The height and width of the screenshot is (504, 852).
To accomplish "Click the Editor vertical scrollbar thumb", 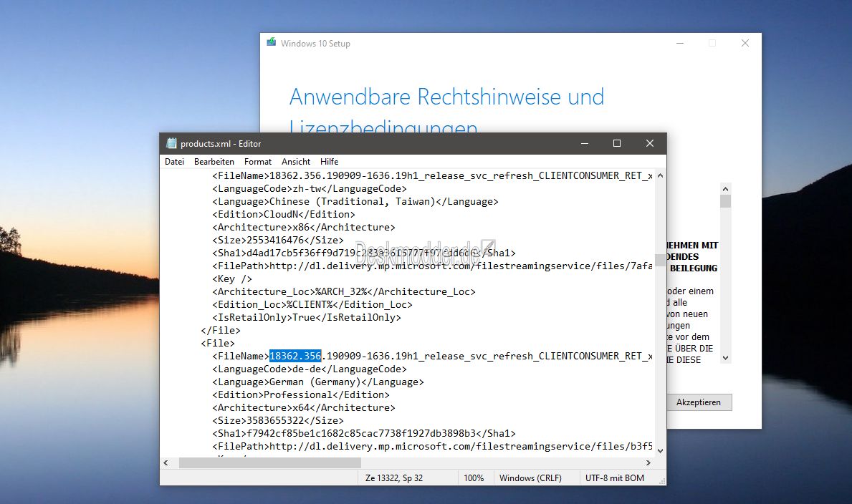I will [660, 260].
